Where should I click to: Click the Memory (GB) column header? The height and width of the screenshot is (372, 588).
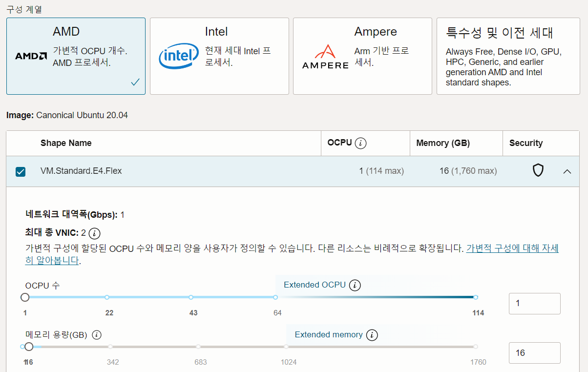click(x=443, y=143)
